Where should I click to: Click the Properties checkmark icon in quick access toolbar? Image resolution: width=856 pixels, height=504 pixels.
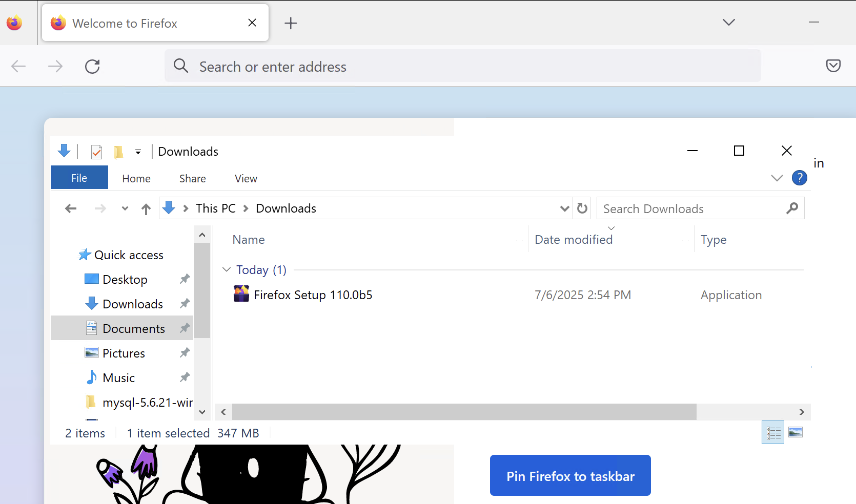point(96,152)
